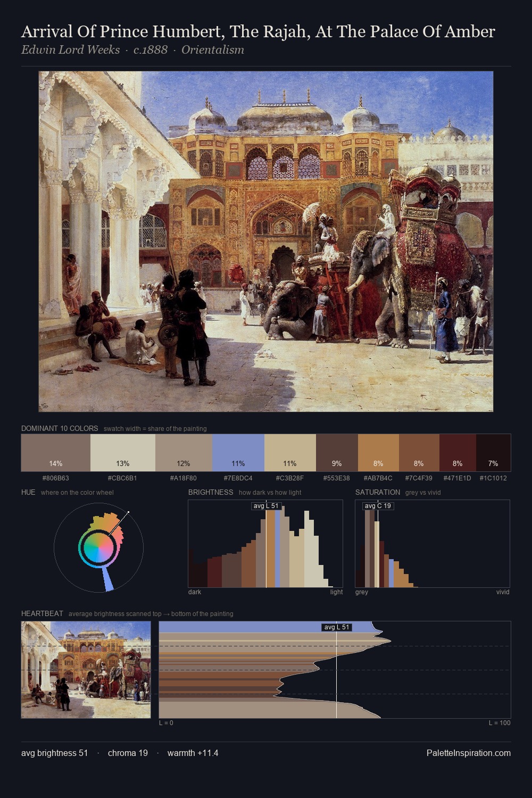The width and height of the screenshot is (532, 798).
Task: Click the 'warmth +11.4' footer text
Action: pos(193,753)
